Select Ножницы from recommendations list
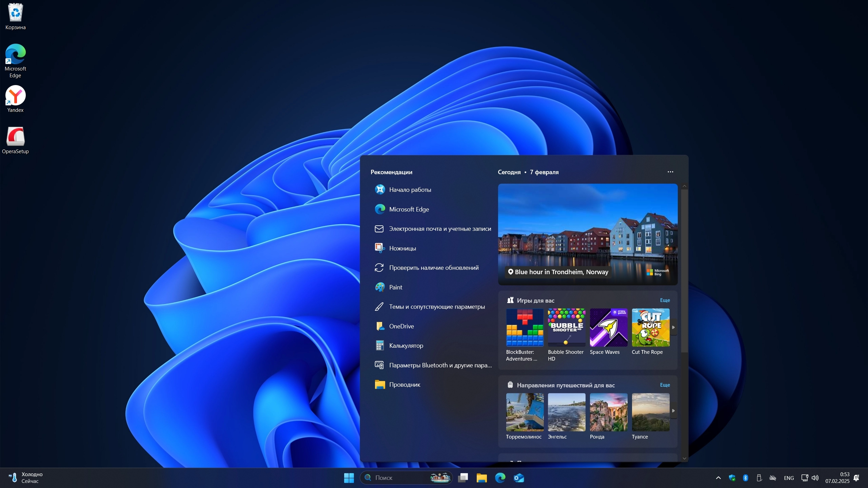868x488 pixels. 402,248
